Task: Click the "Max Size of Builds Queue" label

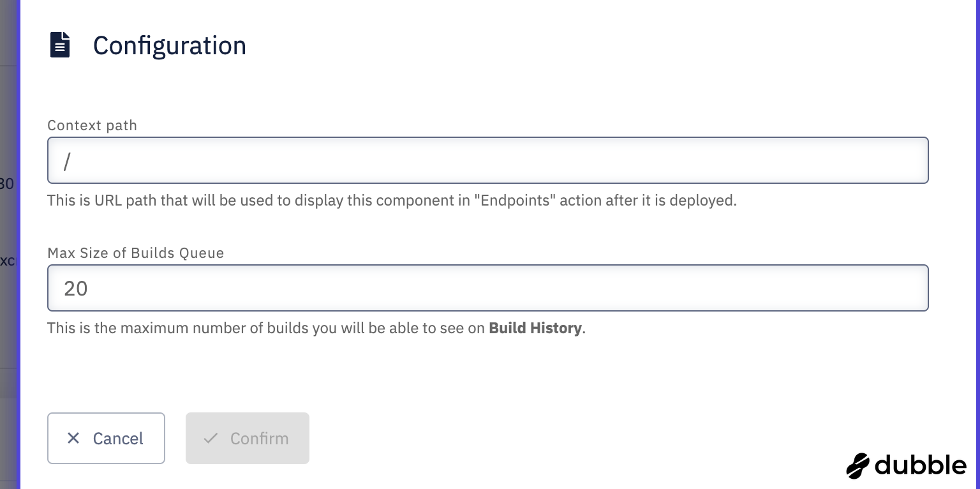Action: 135,253
